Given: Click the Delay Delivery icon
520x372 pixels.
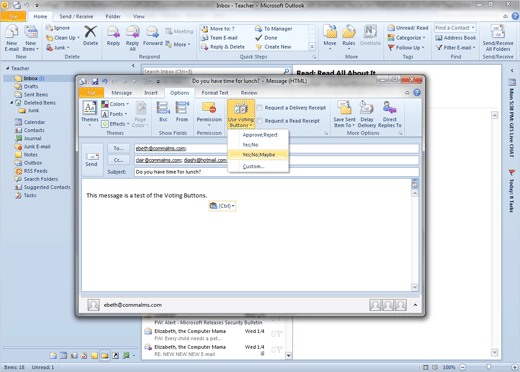Looking at the screenshot, I should pyautogui.click(x=367, y=114).
